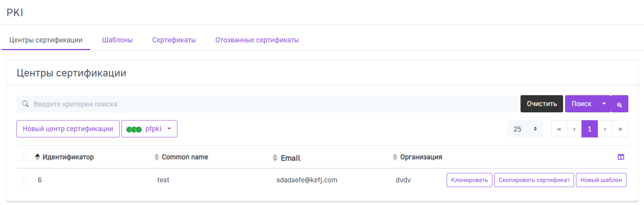Sort by Организация column header

click(x=421, y=157)
